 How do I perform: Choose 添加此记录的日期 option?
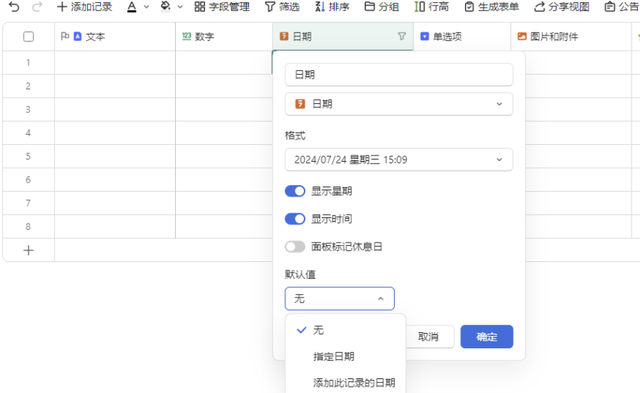tap(354, 382)
